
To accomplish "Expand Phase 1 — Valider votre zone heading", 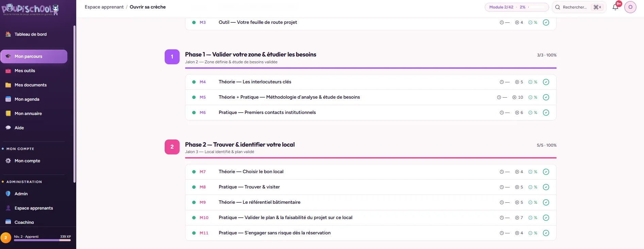I will (251, 54).
